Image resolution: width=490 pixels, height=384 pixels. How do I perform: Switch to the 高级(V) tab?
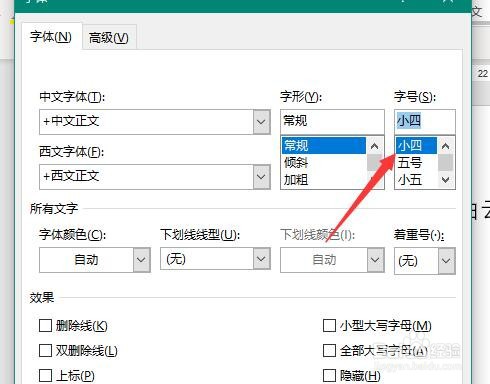coord(109,37)
